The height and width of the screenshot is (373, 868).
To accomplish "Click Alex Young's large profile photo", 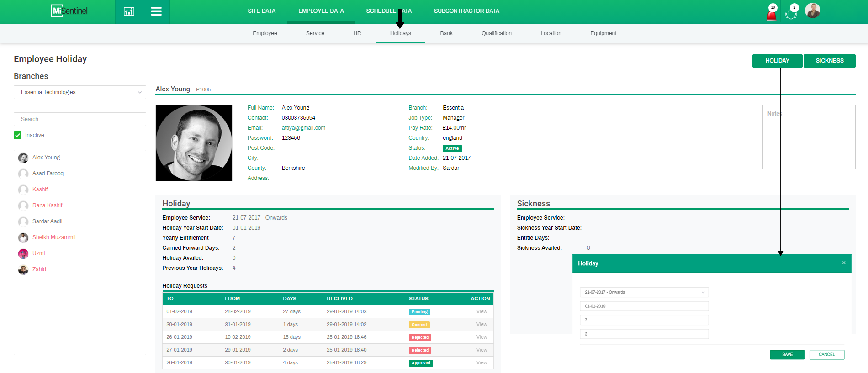I will pyautogui.click(x=194, y=143).
